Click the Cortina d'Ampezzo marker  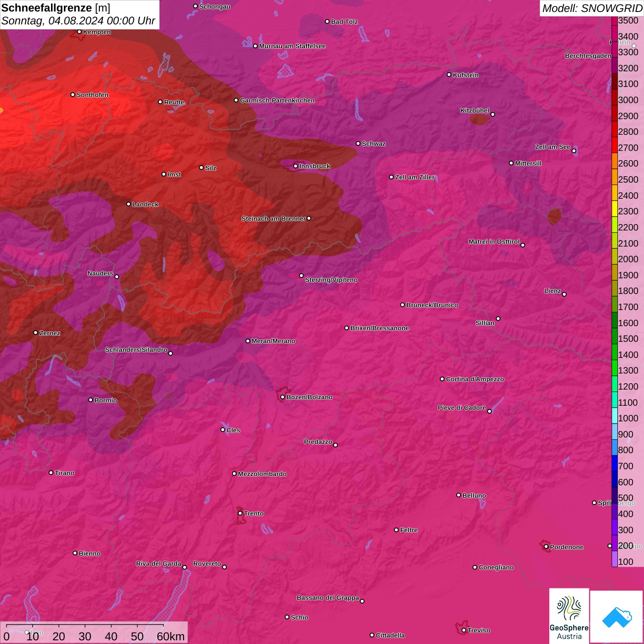[x=442, y=379]
